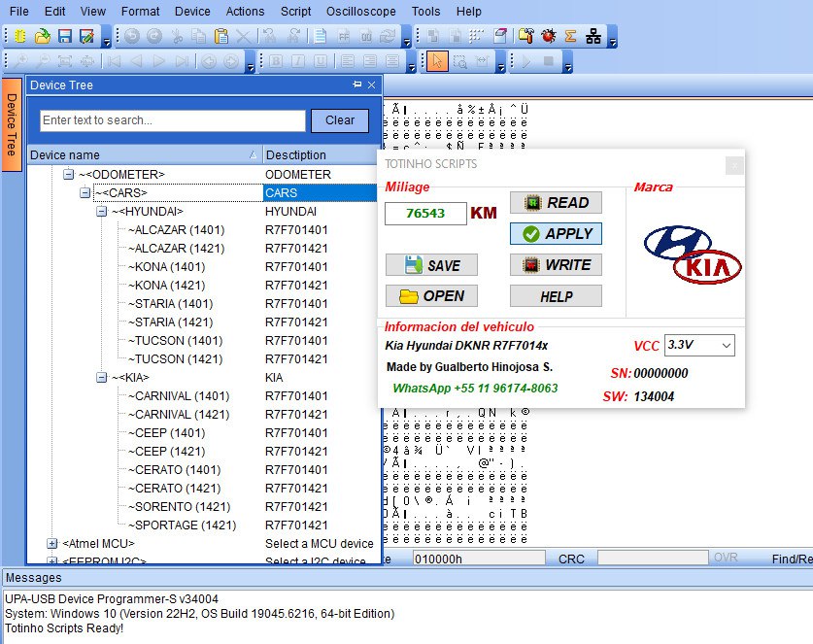Screen dimensions: 813x644
Task: Click the checksum sigma icon in toolbar
Action: 571,37
